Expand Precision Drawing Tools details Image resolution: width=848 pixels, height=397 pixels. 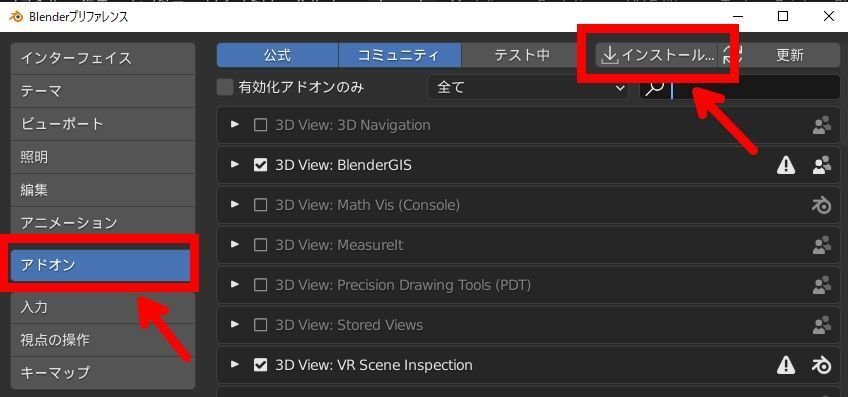(x=235, y=284)
